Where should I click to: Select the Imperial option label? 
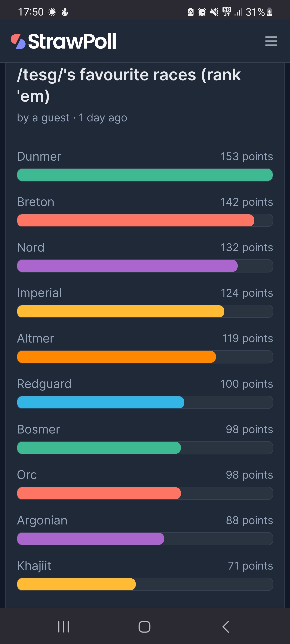coord(39,293)
